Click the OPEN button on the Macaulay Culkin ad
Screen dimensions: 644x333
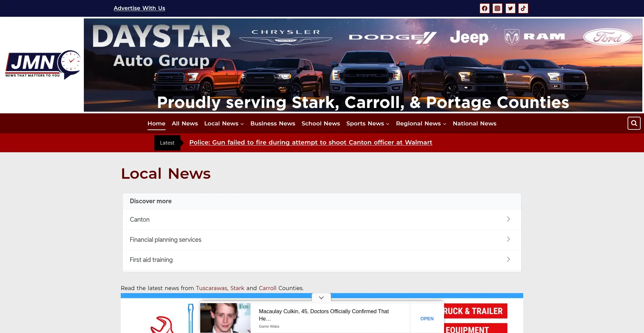click(426, 318)
